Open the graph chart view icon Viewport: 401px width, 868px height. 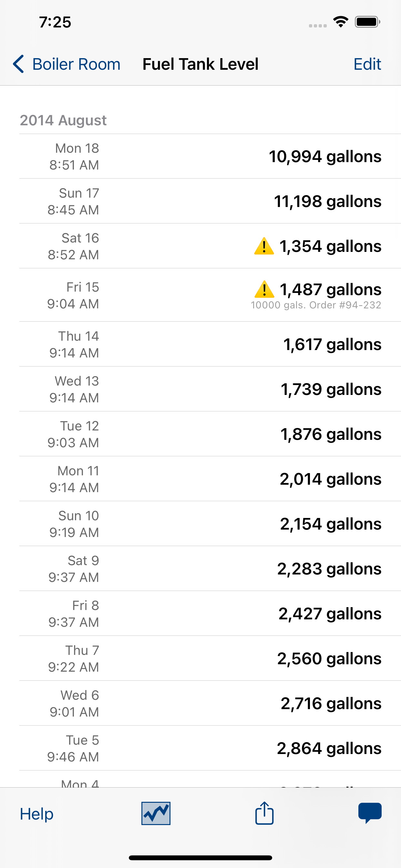click(x=156, y=813)
